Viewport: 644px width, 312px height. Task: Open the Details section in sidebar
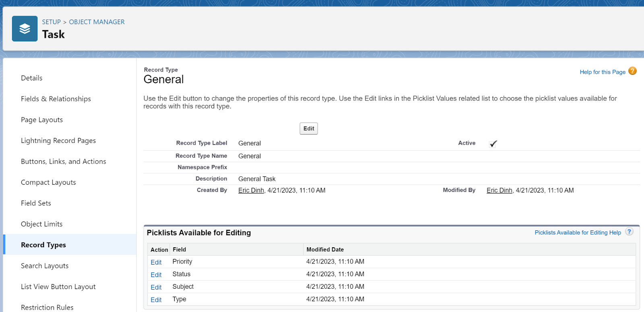click(31, 78)
